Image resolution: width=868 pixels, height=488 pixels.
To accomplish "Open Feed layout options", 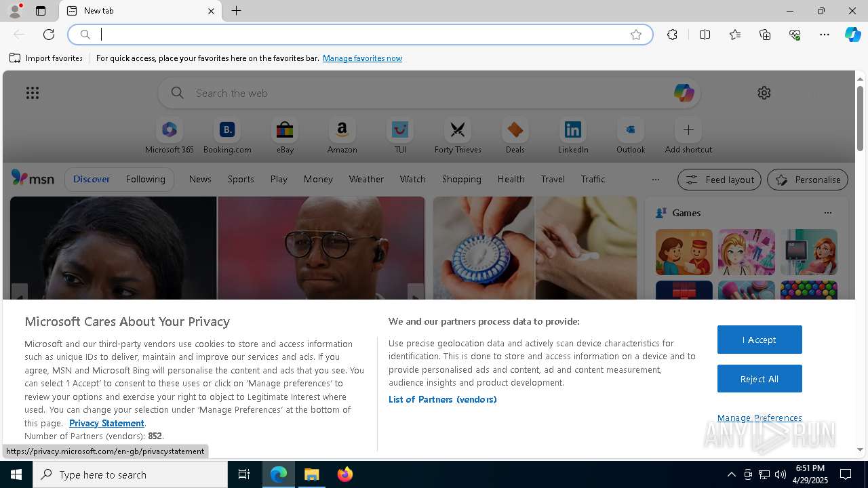I will pyautogui.click(x=719, y=180).
